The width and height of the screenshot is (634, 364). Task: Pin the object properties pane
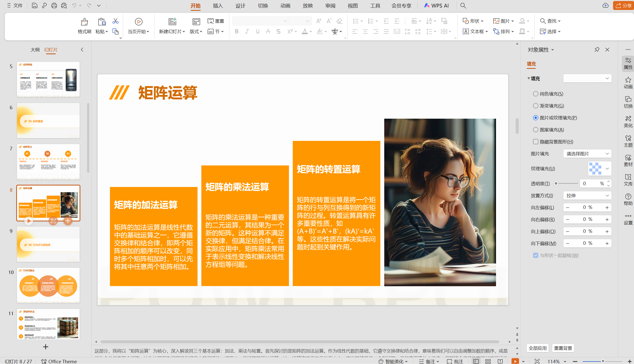tap(597, 50)
